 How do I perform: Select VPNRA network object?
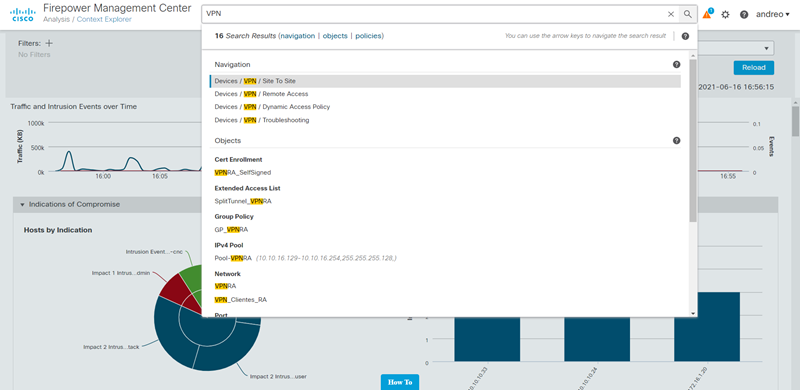tap(225, 286)
